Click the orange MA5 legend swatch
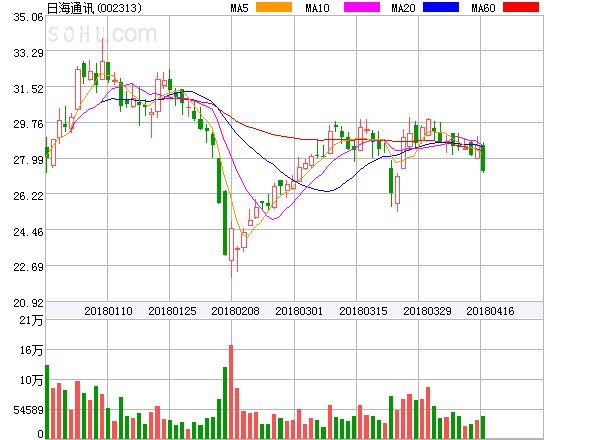 click(x=274, y=7)
